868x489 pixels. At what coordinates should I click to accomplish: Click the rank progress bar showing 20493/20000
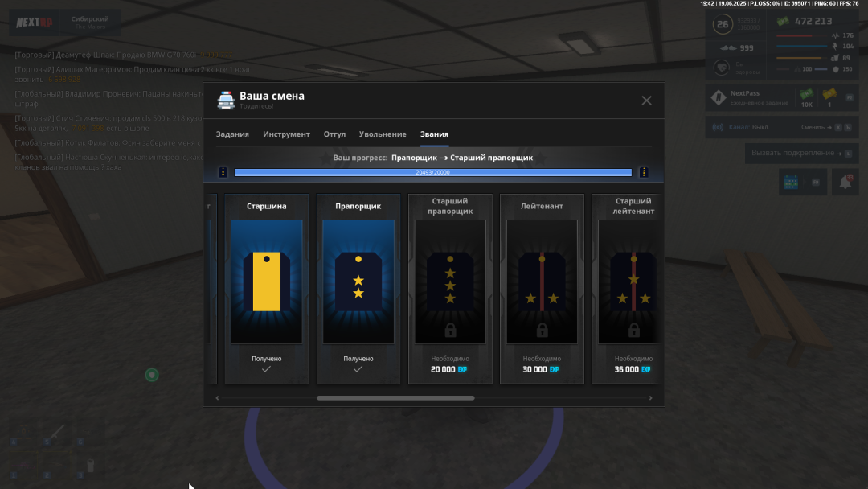click(433, 172)
